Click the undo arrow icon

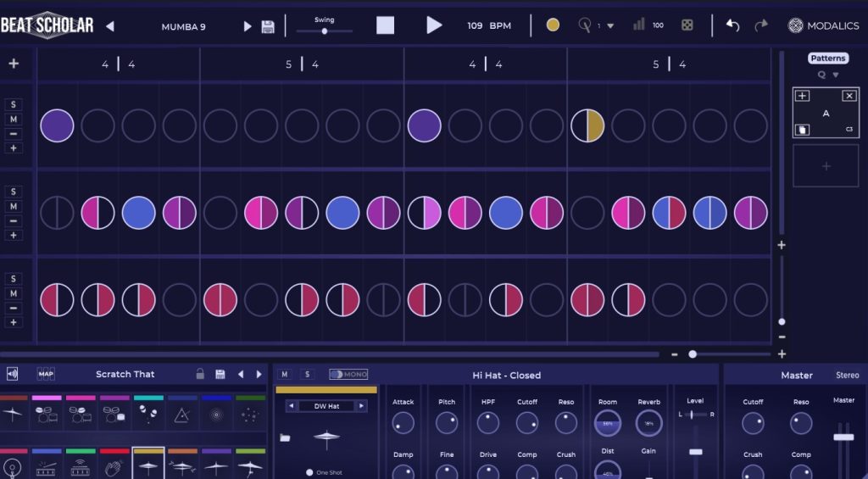point(732,25)
